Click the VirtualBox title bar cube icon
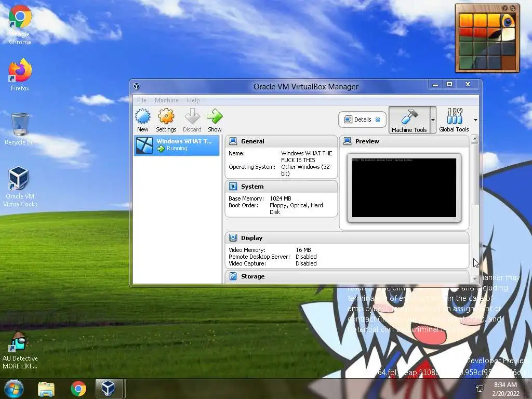Screen dimensions: 532x399 [137, 86]
